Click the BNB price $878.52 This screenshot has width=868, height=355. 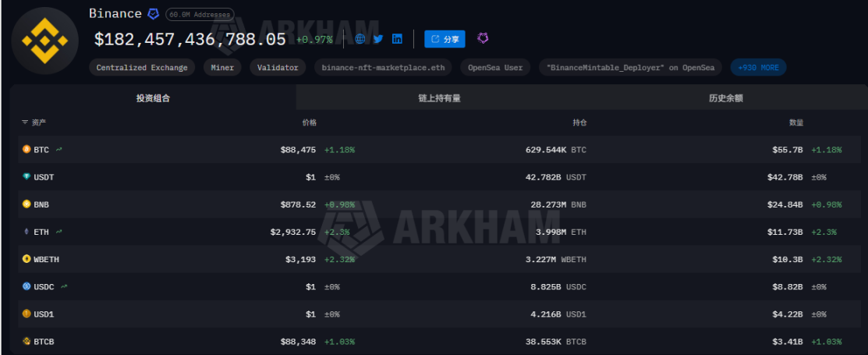pos(298,204)
